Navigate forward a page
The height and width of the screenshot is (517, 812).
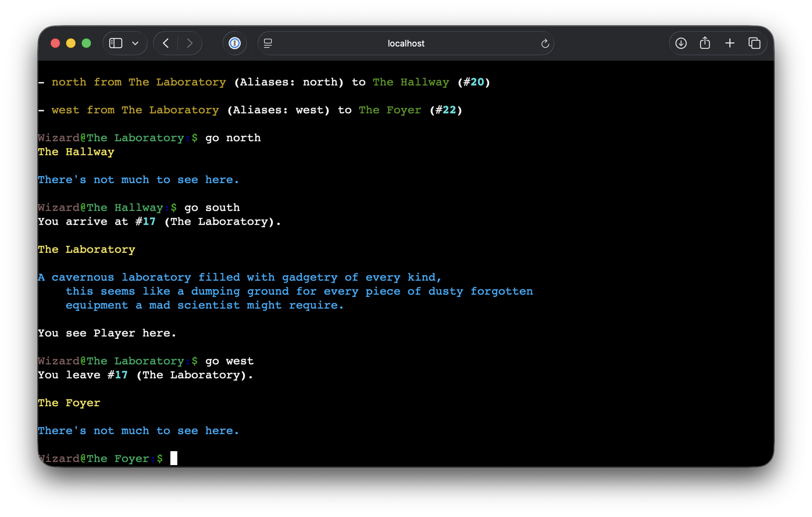(190, 43)
